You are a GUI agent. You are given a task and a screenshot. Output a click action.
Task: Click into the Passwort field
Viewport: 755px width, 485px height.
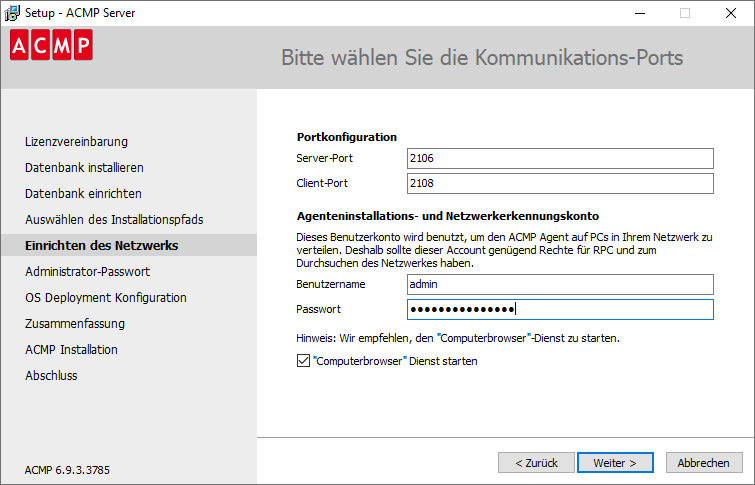pos(560,310)
